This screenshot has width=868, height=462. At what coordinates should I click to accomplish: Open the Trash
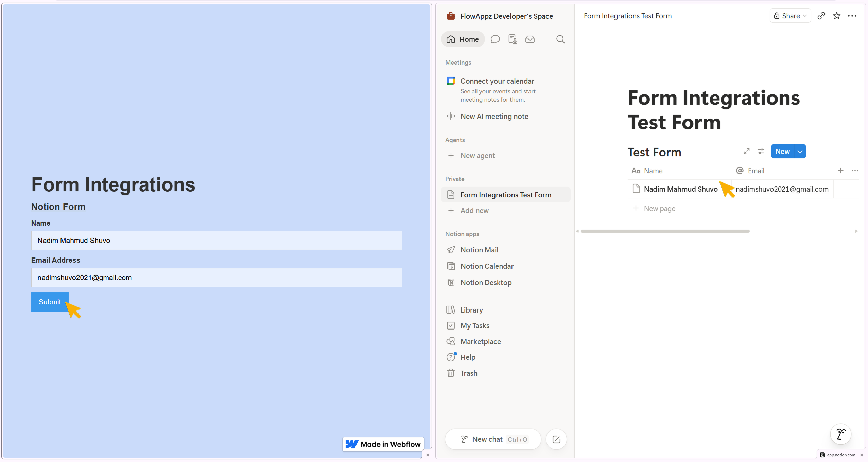click(469, 373)
